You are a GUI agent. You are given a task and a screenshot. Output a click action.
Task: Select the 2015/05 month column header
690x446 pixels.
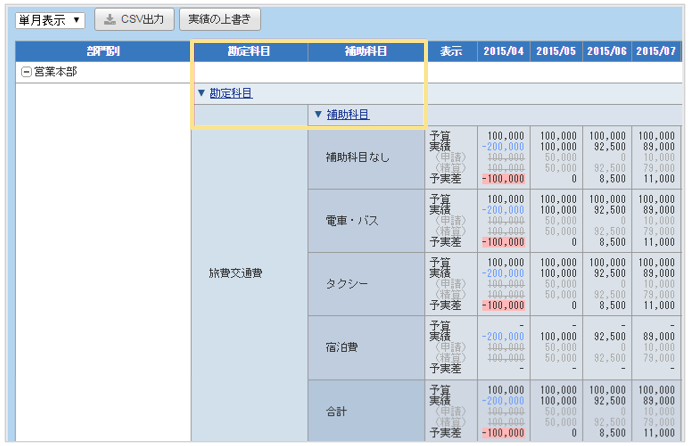pos(555,51)
